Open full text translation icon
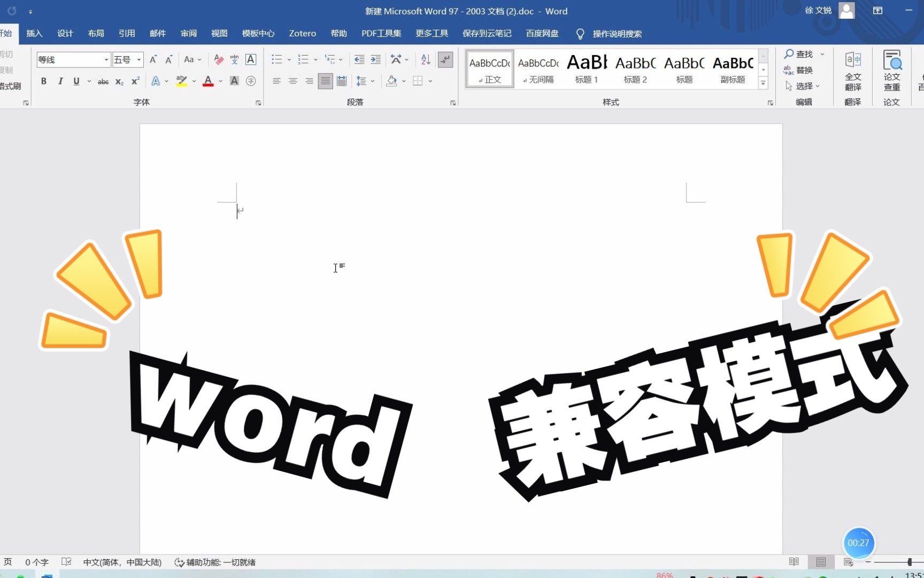This screenshot has height=578, width=924. click(x=853, y=72)
